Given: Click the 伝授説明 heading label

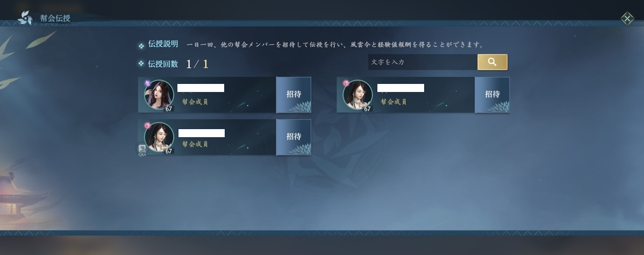Looking at the screenshot, I should [x=163, y=44].
